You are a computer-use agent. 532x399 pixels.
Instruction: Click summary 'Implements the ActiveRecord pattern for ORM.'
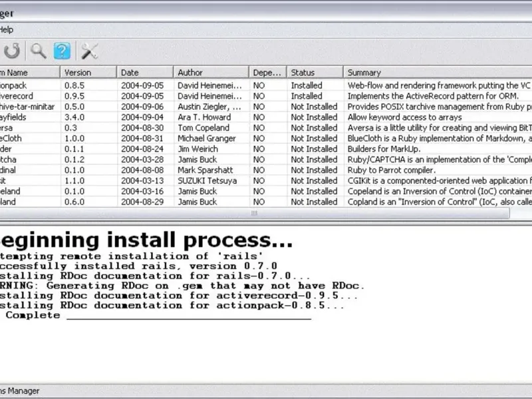point(434,96)
